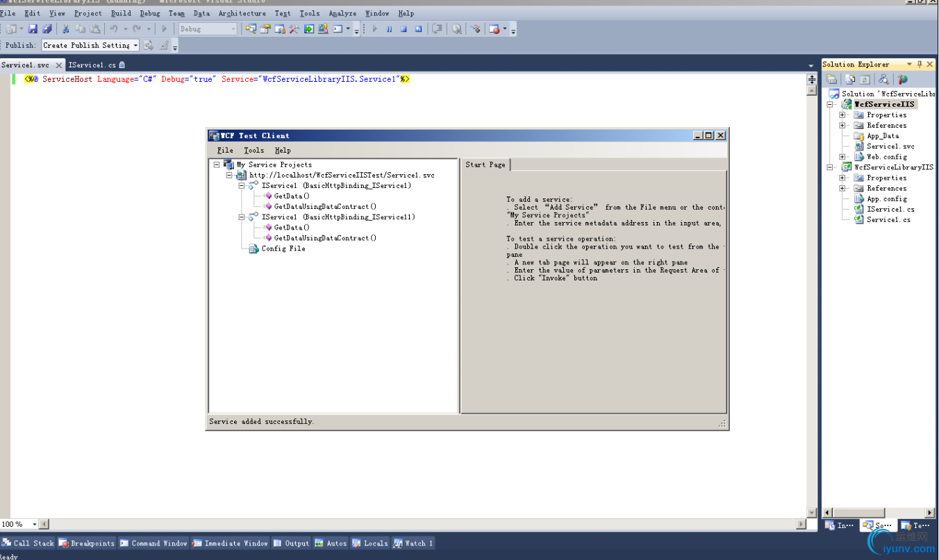The width and height of the screenshot is (939, 560).
Task: Open the Architecture menu in Visual Studio
Action: pos(242,13)
